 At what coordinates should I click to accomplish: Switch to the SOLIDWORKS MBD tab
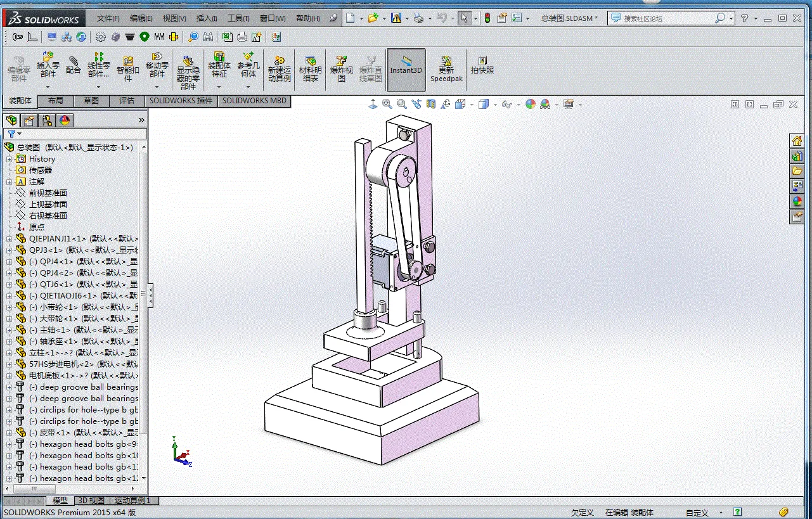(254, 101)
